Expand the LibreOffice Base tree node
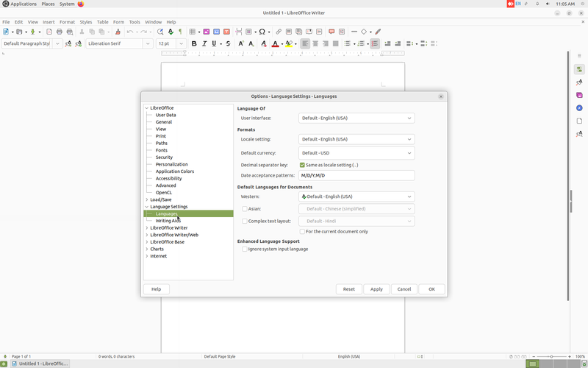 [x=146, y=242]
